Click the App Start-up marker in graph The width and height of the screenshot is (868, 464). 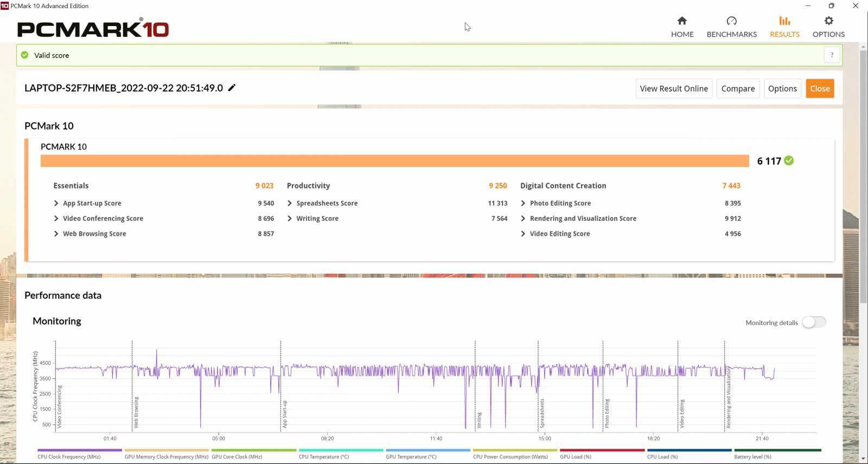284,414
